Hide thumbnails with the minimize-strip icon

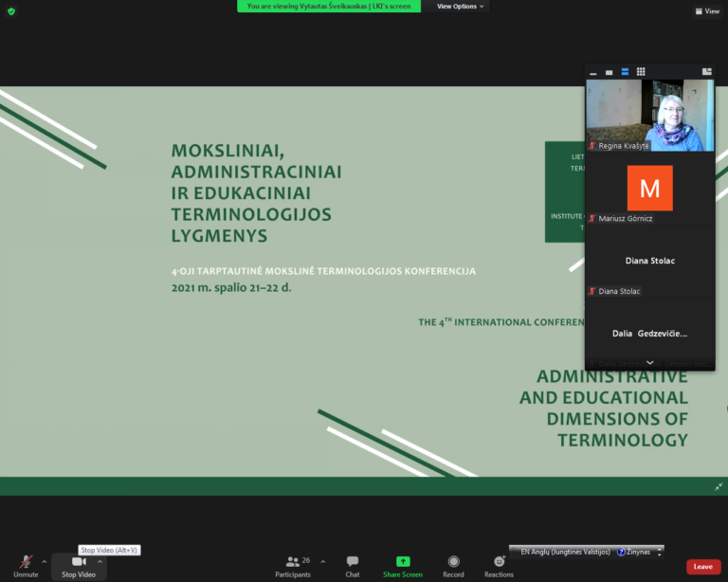pos(593,72)
